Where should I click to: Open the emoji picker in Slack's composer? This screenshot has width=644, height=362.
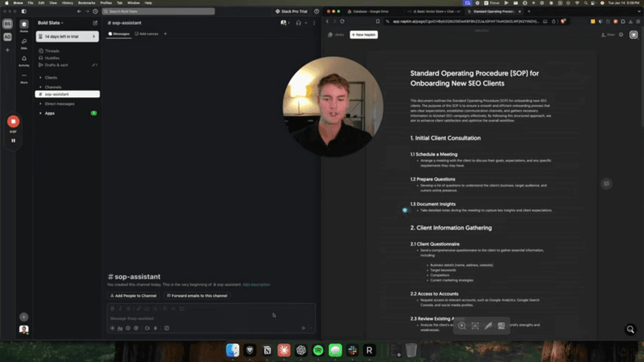[x=128, y=328]
